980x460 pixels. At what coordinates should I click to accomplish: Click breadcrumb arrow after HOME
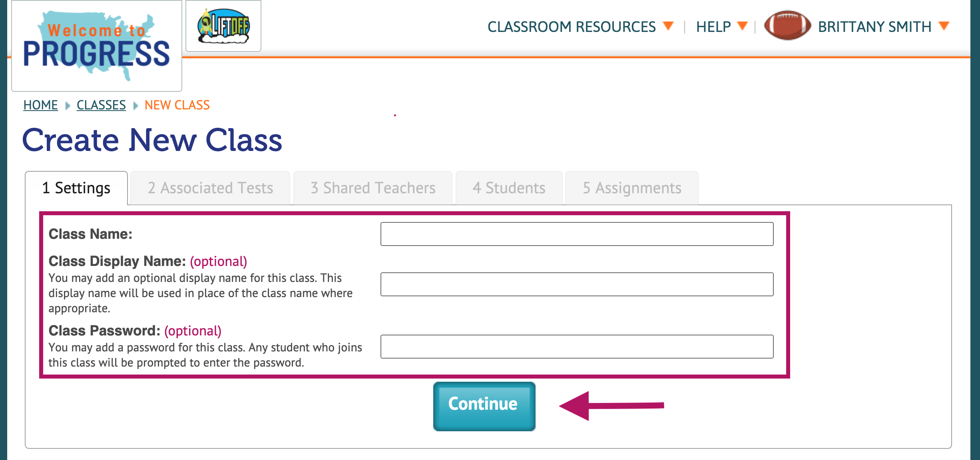tap(68, 106)
